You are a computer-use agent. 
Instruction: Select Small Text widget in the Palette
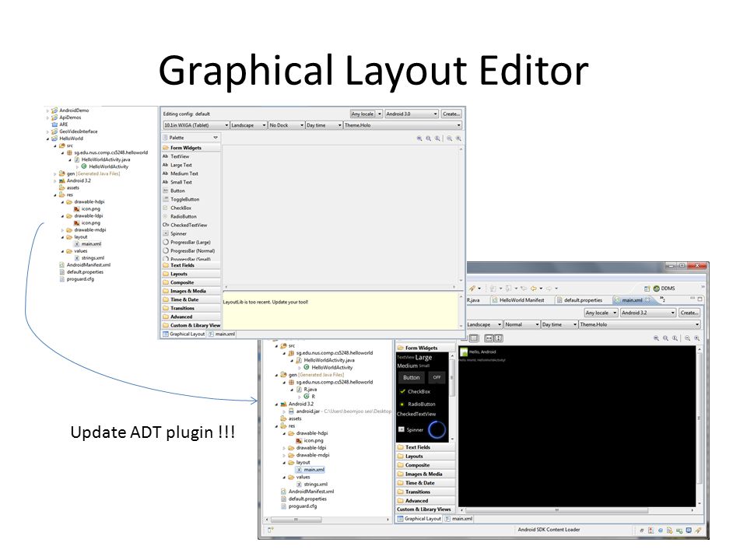tap(177, 182)
